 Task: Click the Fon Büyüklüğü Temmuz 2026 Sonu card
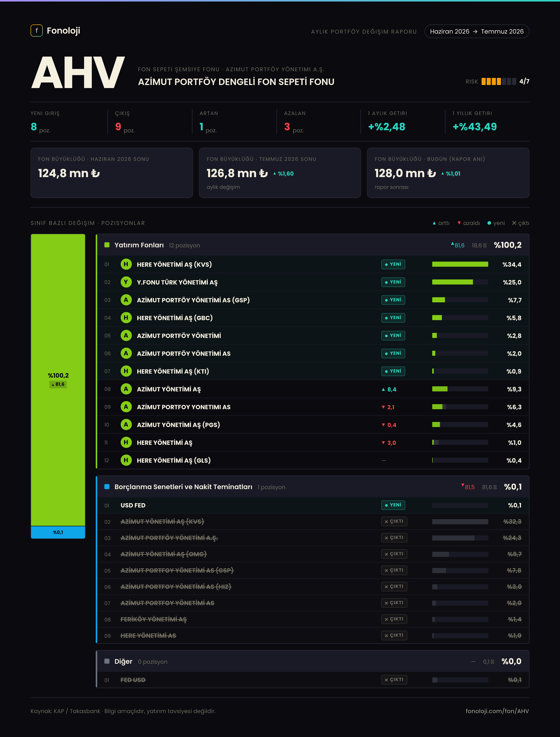pos(280,173)
